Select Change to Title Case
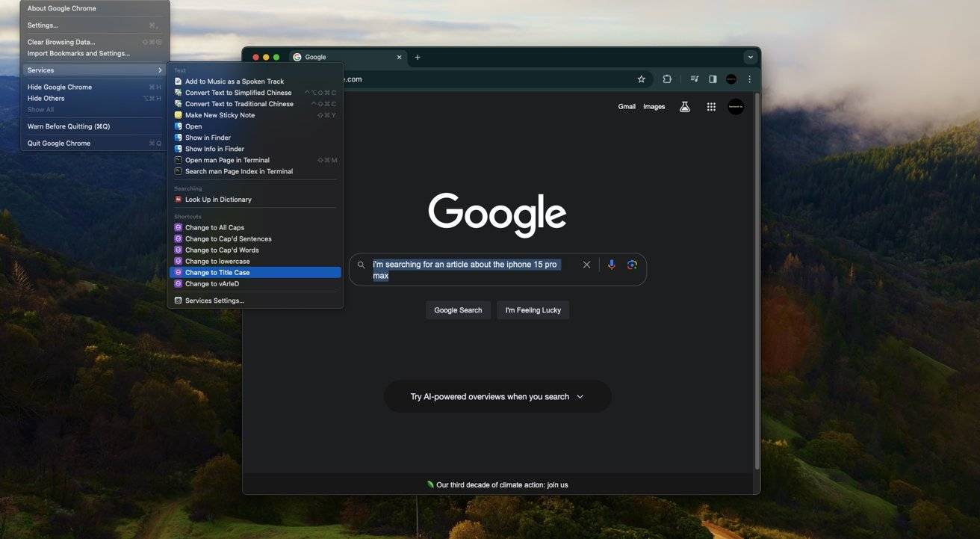This screenshot has width=980, height=539. tap(217, 273)
